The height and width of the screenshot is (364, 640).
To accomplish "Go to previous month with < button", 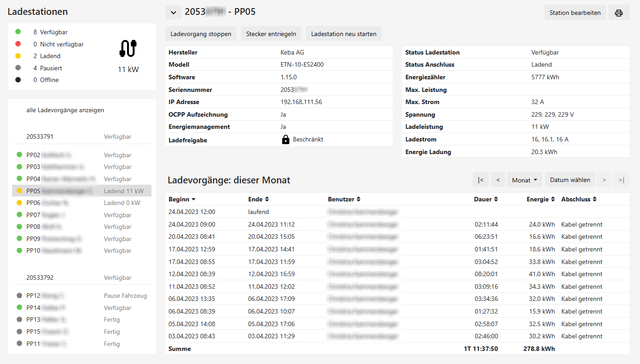I will click(x=498, y=180).
